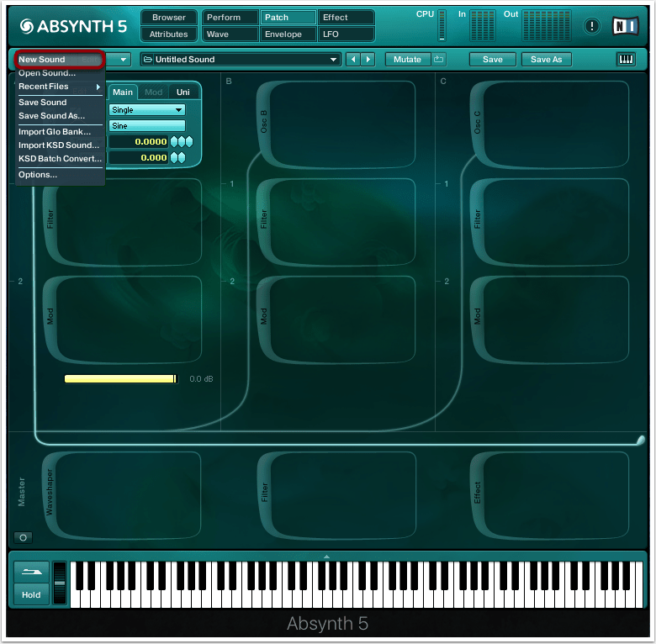Switch to the Uni oscillator tab

(x=183, y=92)
